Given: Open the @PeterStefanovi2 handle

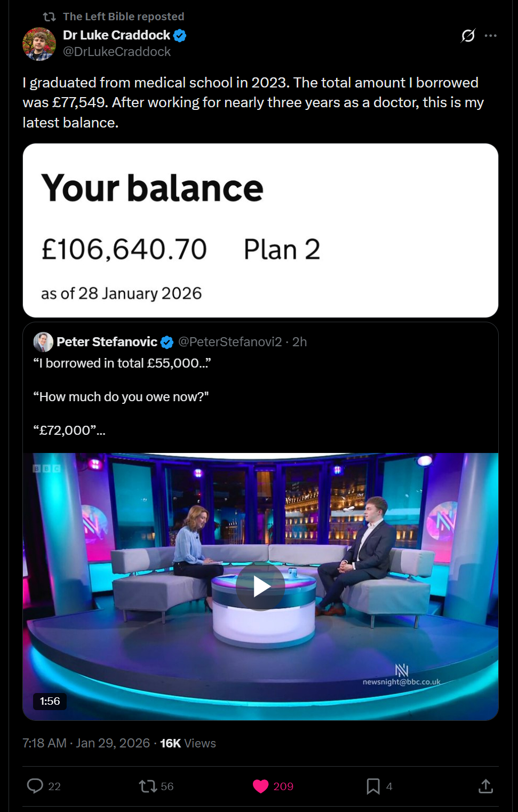Looking at the screenshot, I should tap(230, 342).
